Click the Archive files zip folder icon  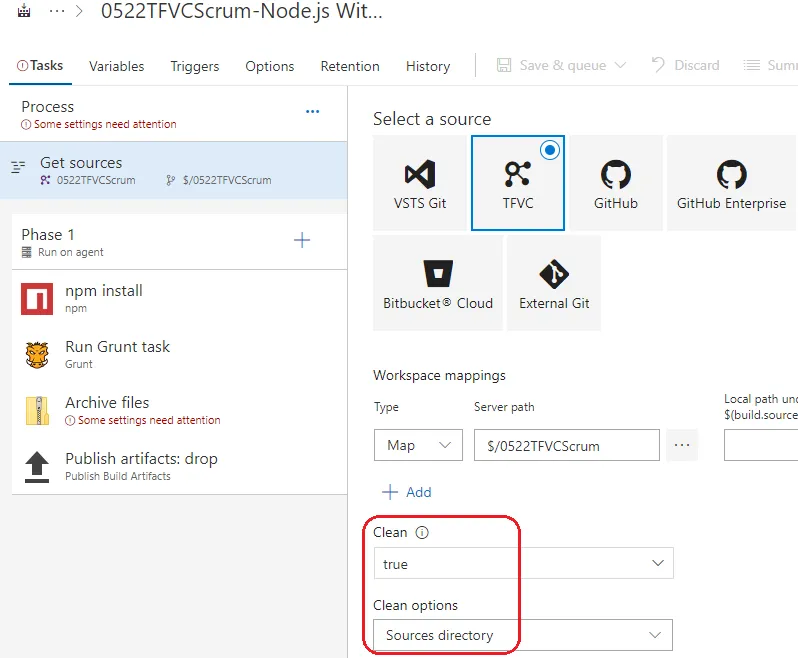click(x=37, y=411)
